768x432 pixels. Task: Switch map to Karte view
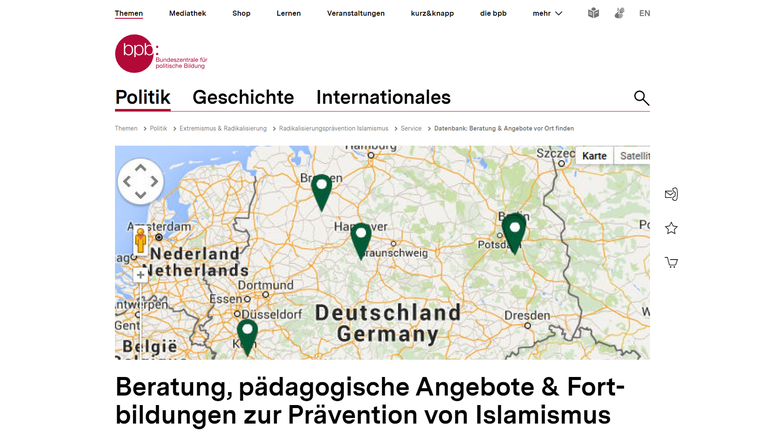pos(594,156)
